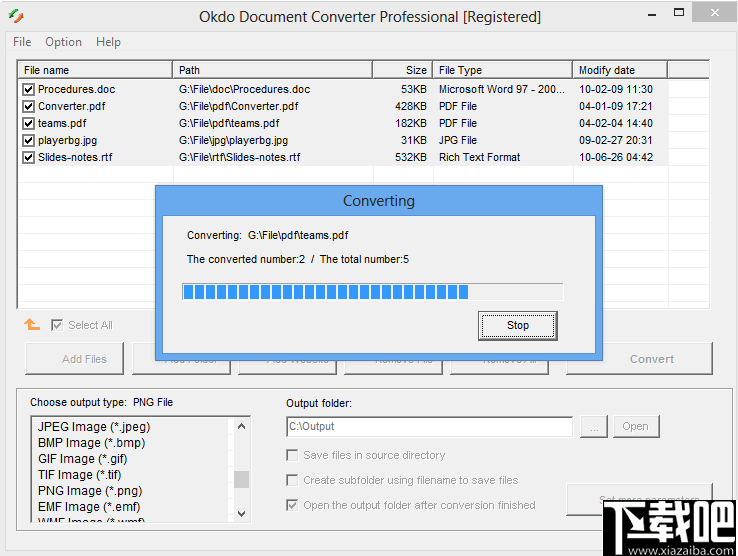Select the Slides-notes.rtf file name
This screenshot has height=556, width=738.
coord(75,157)
